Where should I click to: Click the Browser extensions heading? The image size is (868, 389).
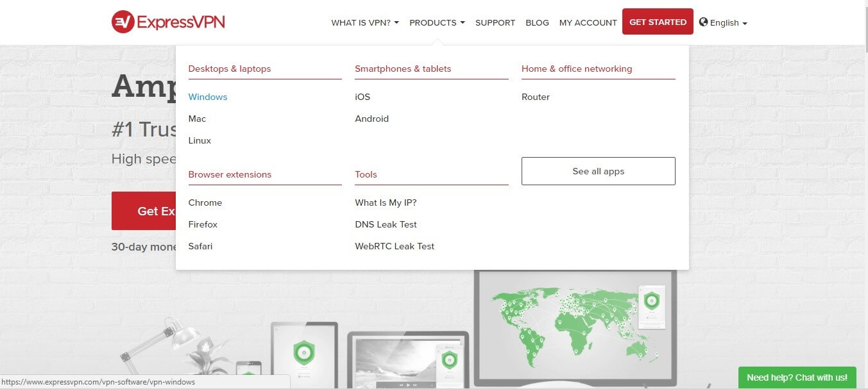tap(230, 174)
